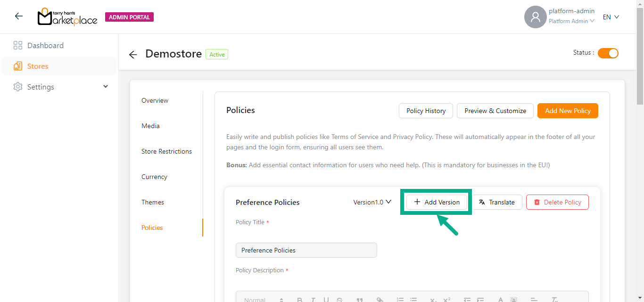
Task: Click the Add Version button
Action: (437, 202)
